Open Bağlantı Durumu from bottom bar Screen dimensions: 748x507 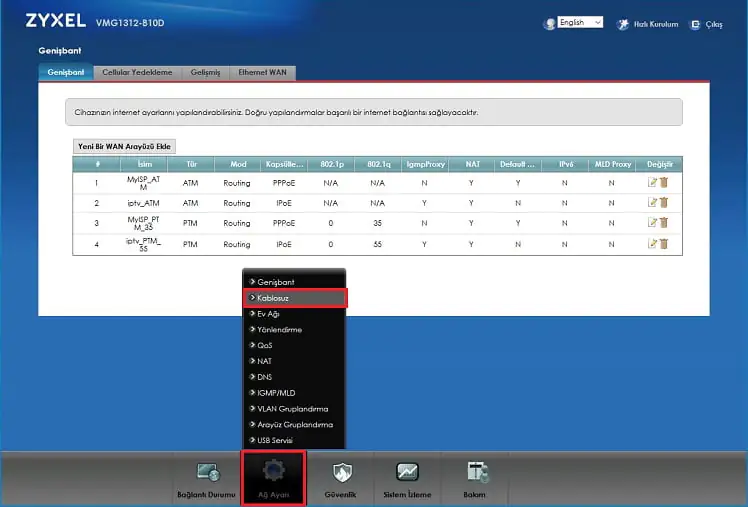(207, 478)
